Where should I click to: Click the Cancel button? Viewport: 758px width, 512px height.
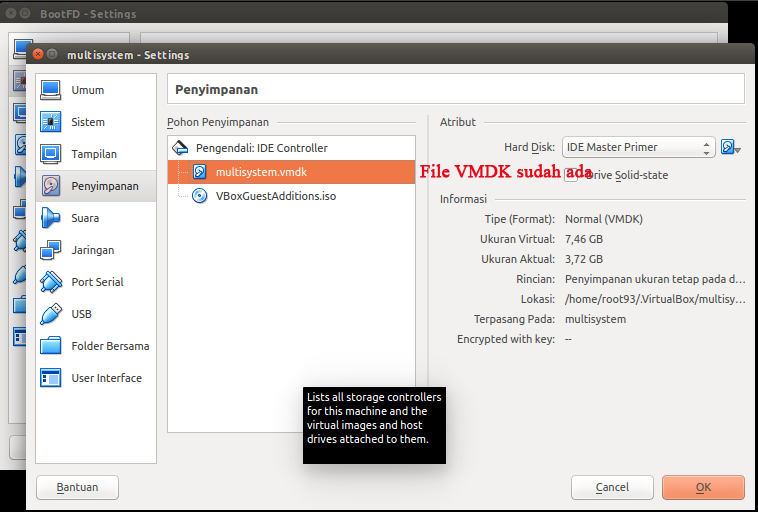pos(612,487)
